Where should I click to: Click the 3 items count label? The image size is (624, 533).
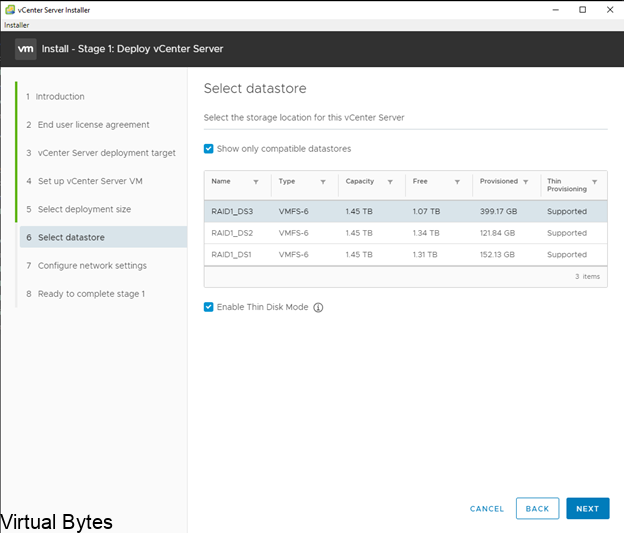[x=587, y=277]
